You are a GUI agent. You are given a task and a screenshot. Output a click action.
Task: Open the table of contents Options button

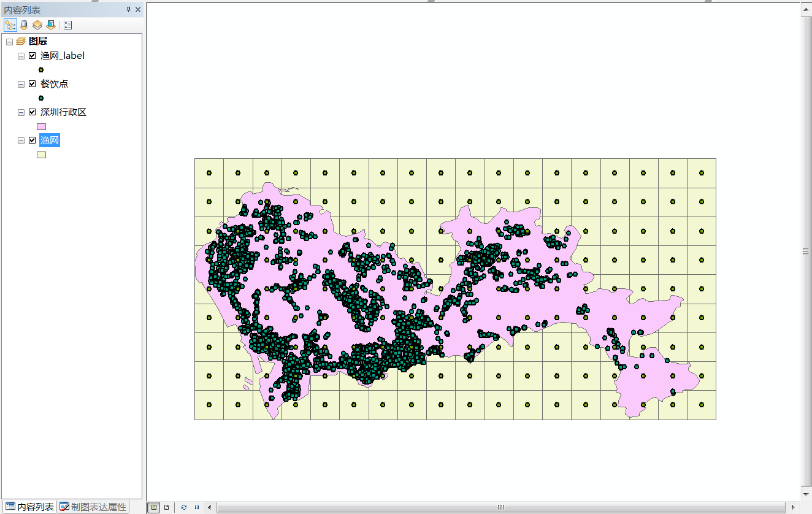tap(67, 25)
